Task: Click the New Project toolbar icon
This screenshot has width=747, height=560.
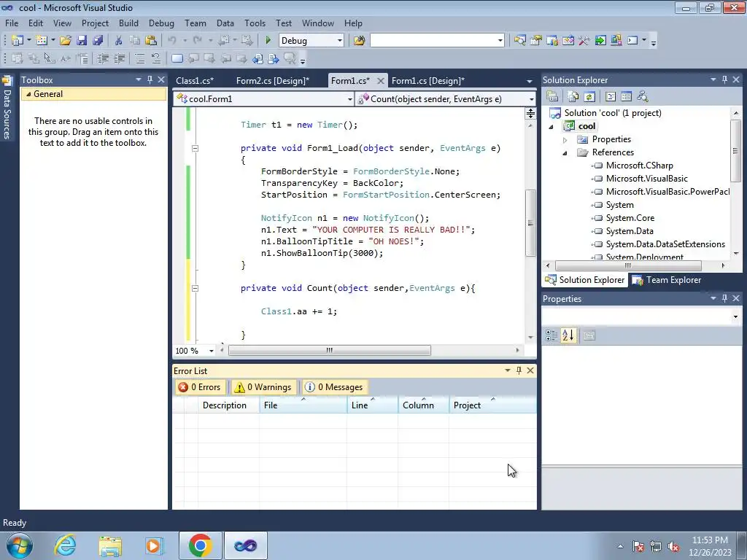Action: click(x=18, y=41)
